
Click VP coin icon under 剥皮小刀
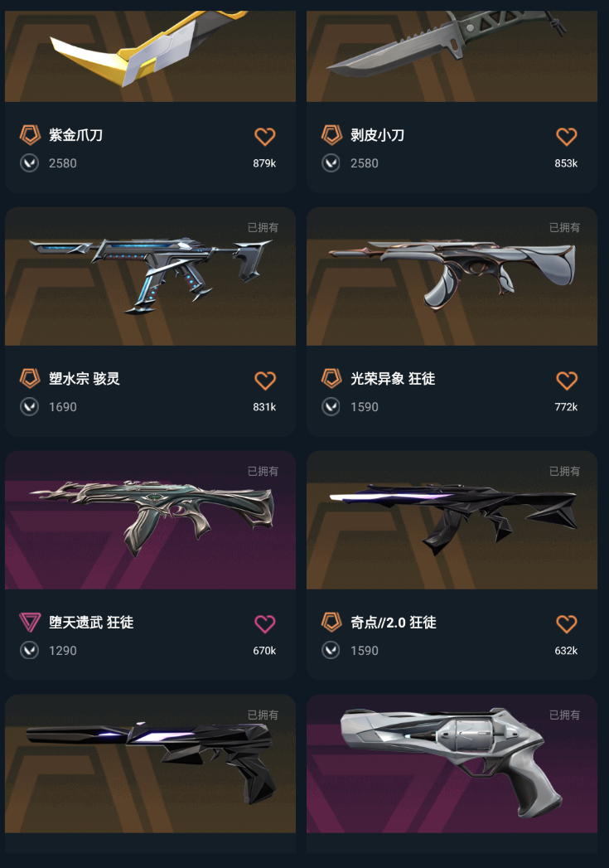coord(331,163)
